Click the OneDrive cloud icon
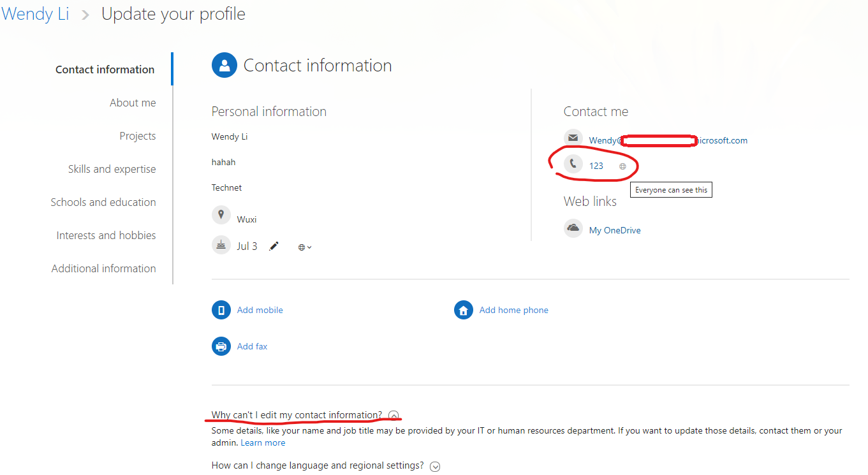 (573, 228)
